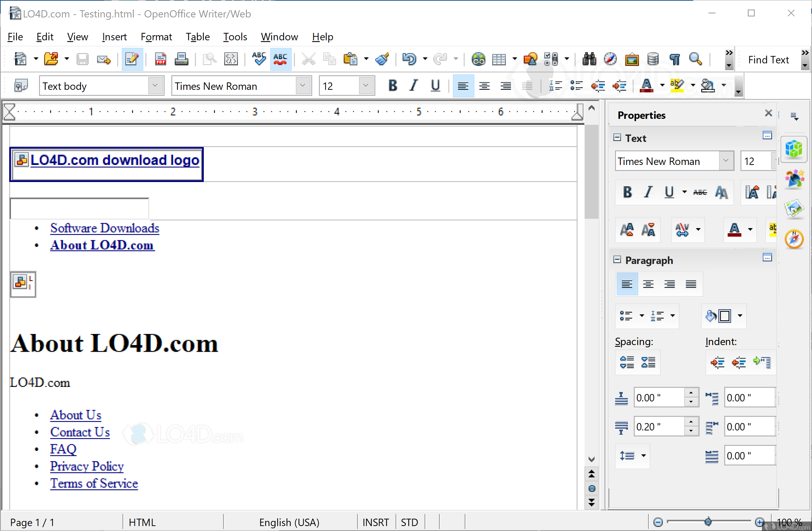Export the document directly as PDF
Image resolution: width=812 pixels, height=531 pixels.
click(x=160, y=59)
